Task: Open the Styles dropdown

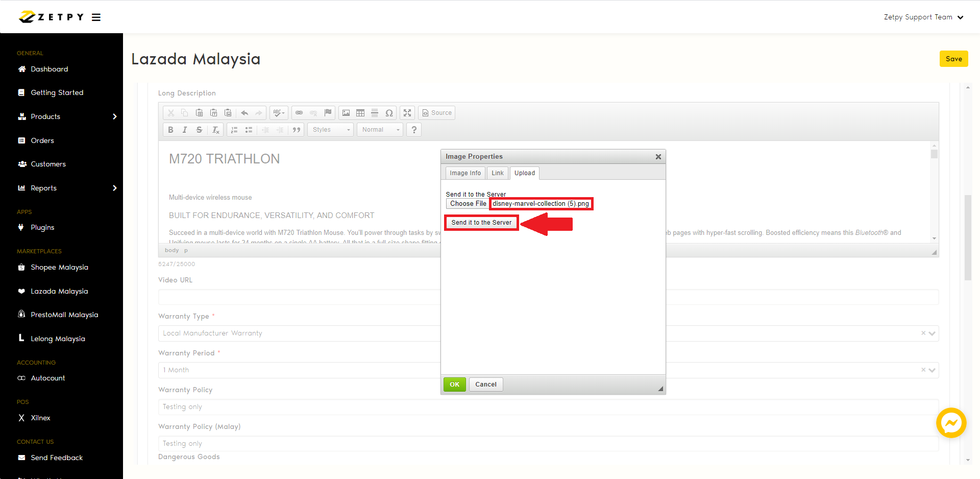Action: point(331,130)
